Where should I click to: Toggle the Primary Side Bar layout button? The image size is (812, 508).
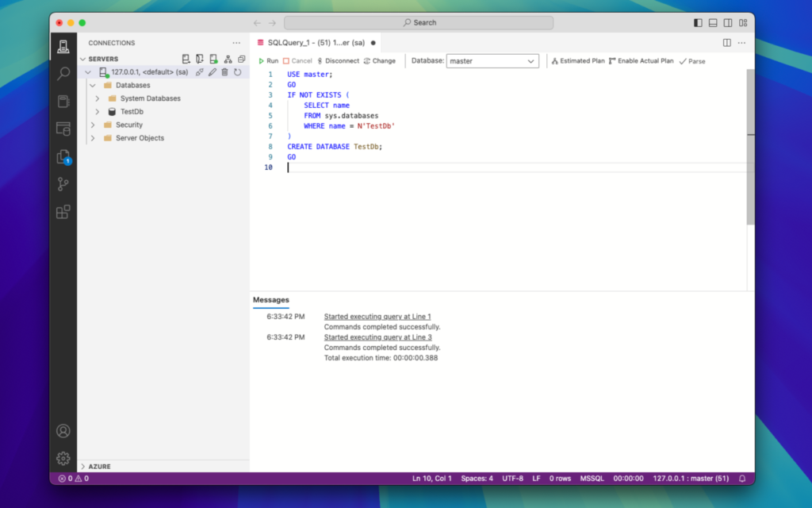pos(698,23)
